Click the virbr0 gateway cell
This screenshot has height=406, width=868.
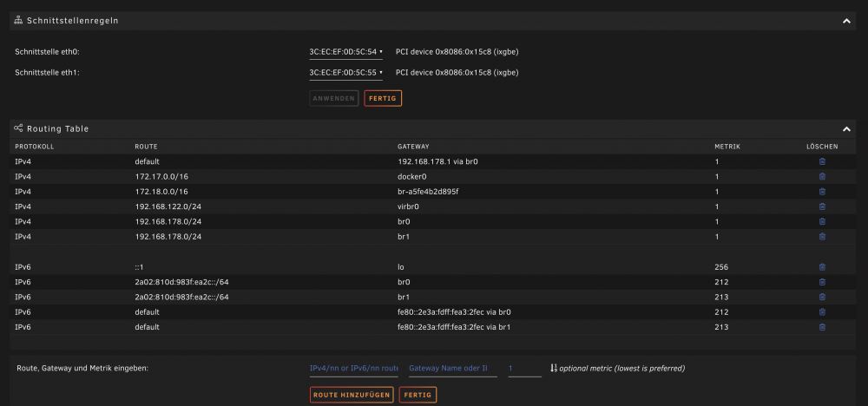pyautogui.click(x=409, y=206)
